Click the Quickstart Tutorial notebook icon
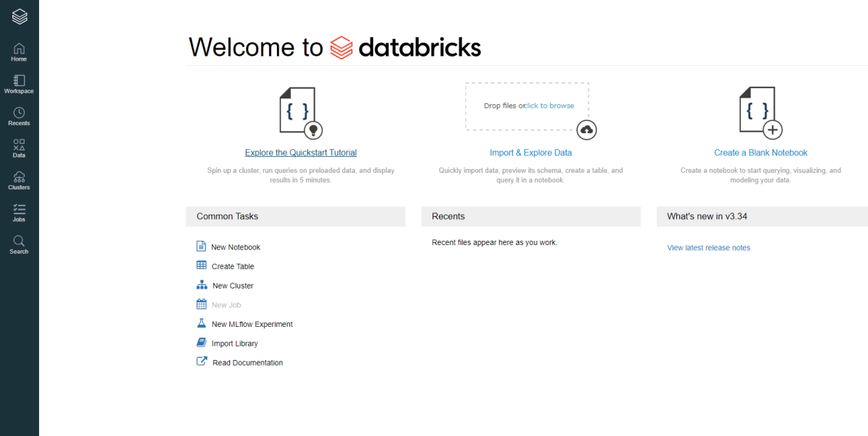Screen dimensions: 868x436 pos(301,114)
